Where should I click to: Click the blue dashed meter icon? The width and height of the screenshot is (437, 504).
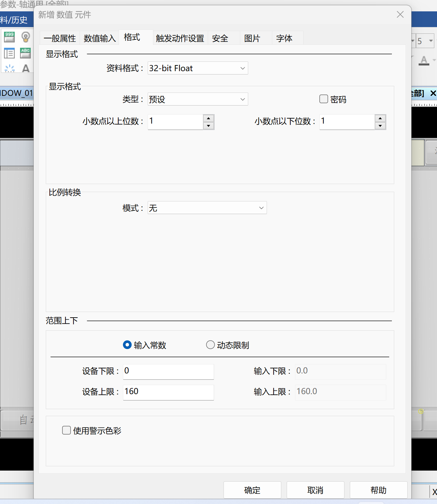pos(9,68)
